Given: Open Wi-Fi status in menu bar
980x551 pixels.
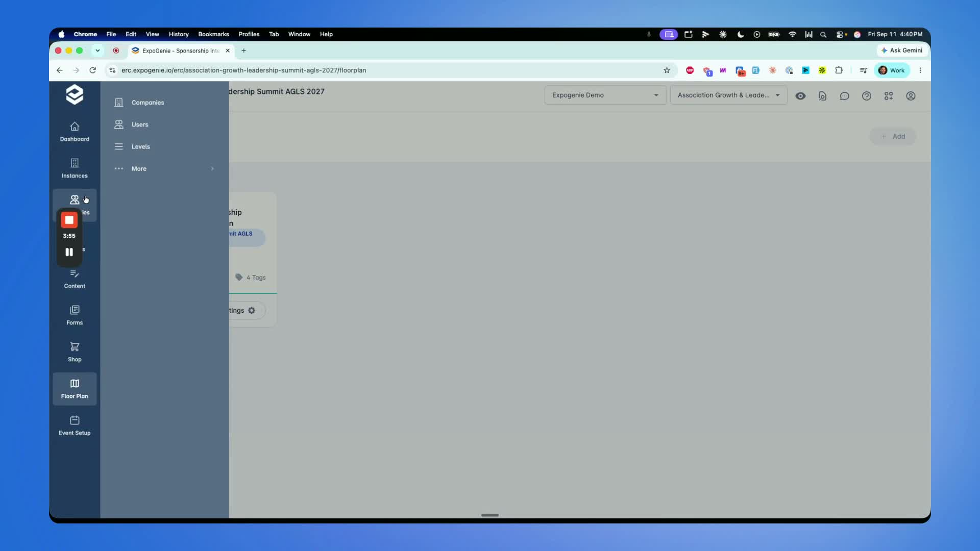Looking at the screenshot, I should coord(792,34).
